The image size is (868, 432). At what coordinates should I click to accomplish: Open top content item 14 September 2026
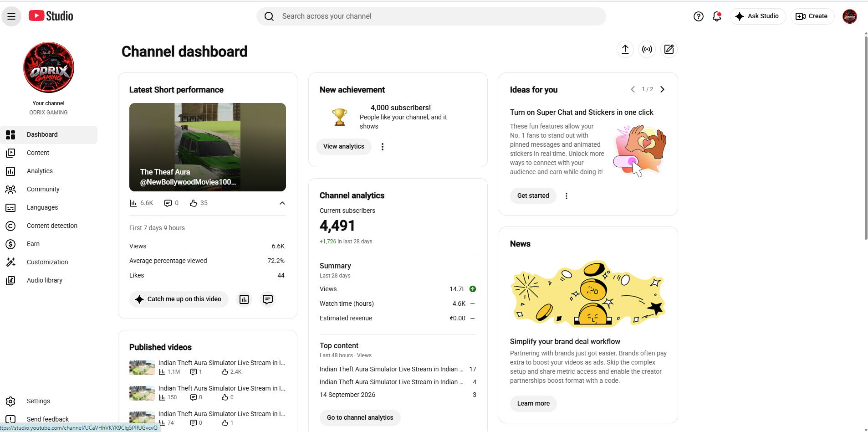coord(398,395)
